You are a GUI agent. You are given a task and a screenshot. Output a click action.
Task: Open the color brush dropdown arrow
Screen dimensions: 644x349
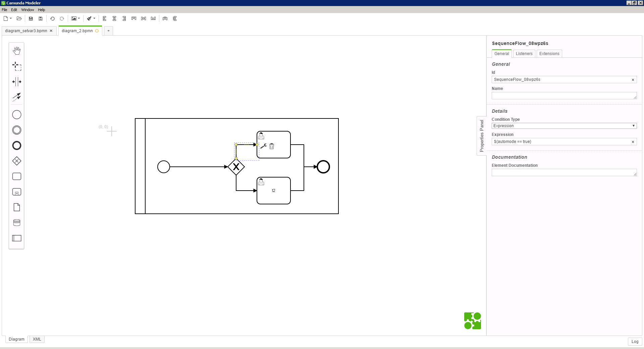(x=94, y=18)
